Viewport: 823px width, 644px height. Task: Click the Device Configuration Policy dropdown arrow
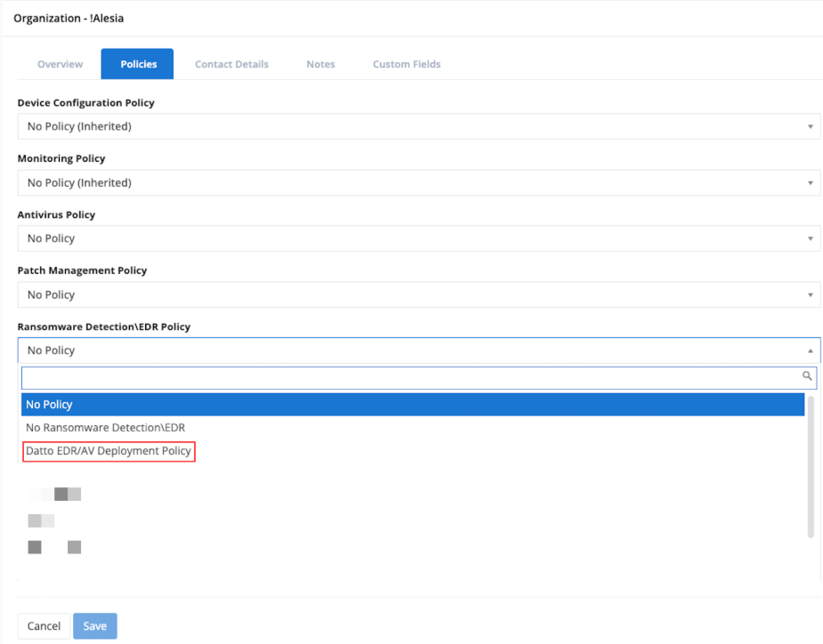[810, 127]
